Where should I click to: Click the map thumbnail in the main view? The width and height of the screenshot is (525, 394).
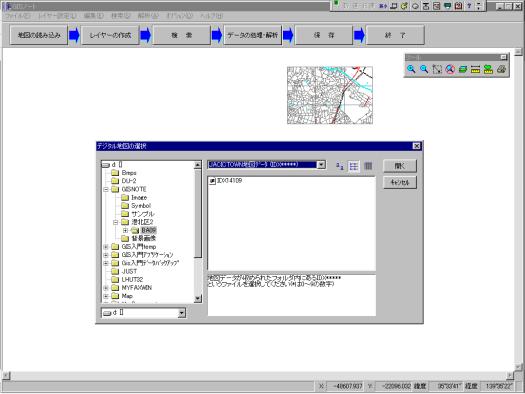tap(330, 95)
